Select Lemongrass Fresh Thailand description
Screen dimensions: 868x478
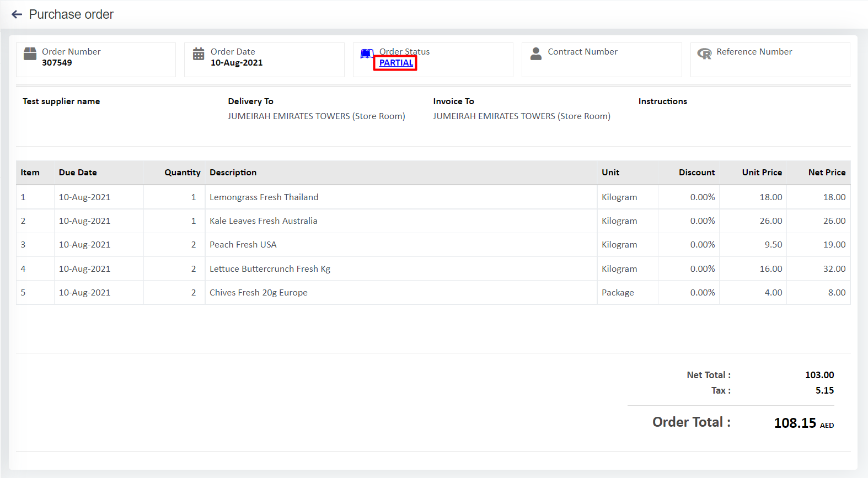[264, 197]
